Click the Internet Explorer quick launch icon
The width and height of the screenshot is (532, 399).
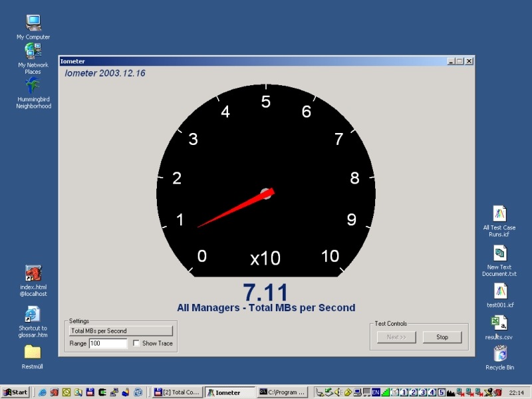click(43, 392)
